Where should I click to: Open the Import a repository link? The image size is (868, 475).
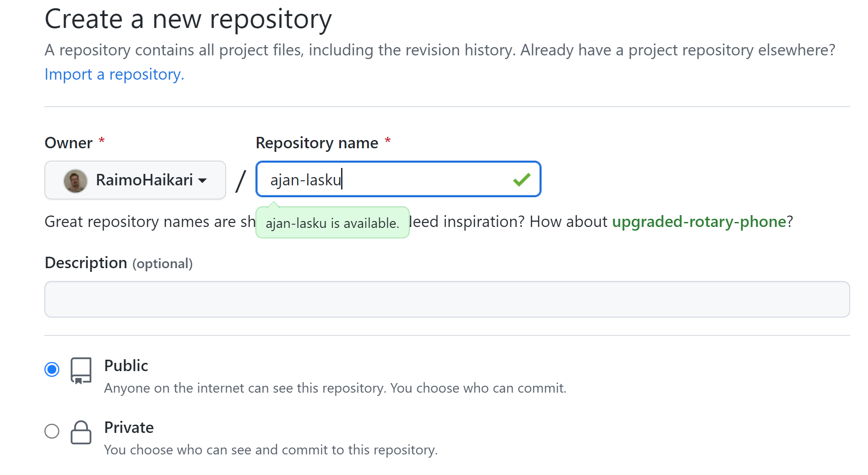coord(114,74)
